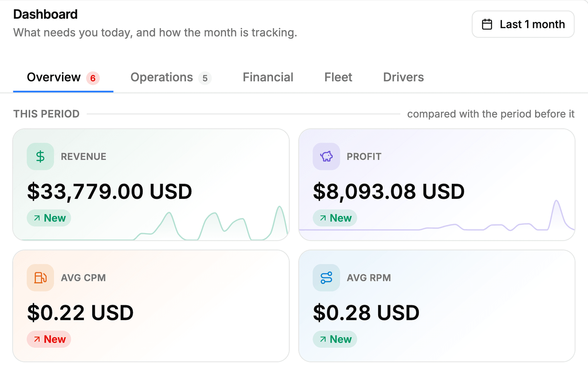This screenshot has height=371, width=588.
Task: Click the AVG RPM label
Action: 369,278
